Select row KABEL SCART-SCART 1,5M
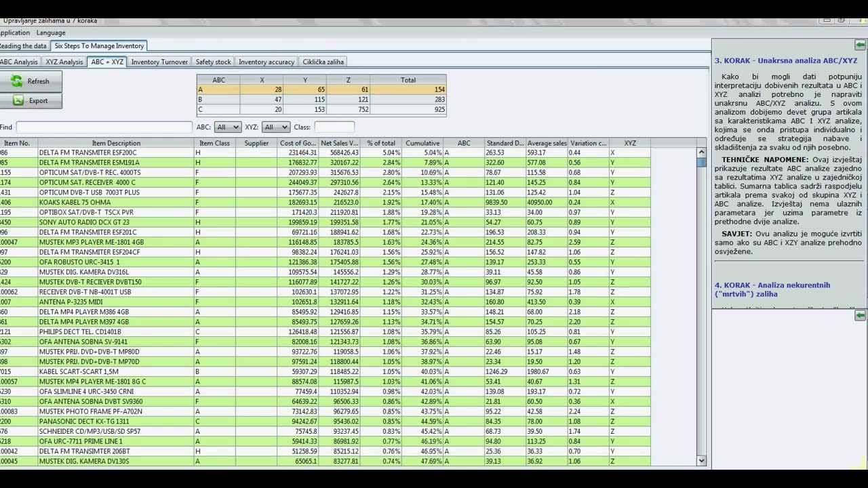 pyautogui.click(x=325, y=371)
